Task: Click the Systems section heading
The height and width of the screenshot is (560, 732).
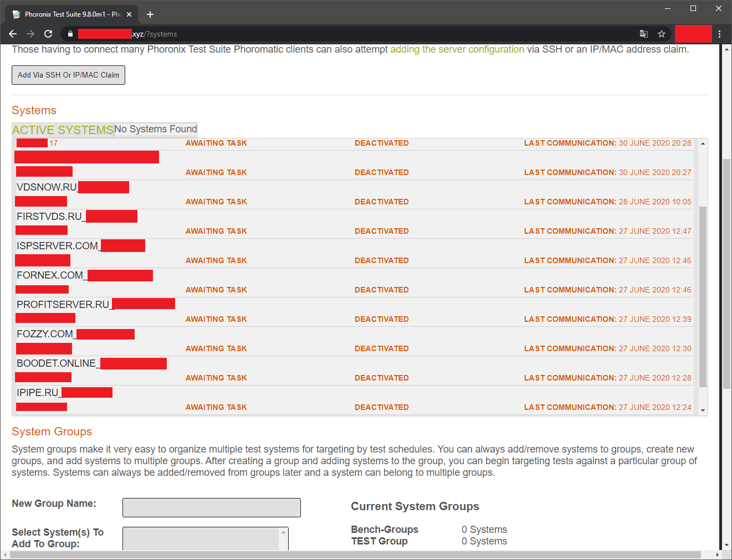Action: [34, 110]
